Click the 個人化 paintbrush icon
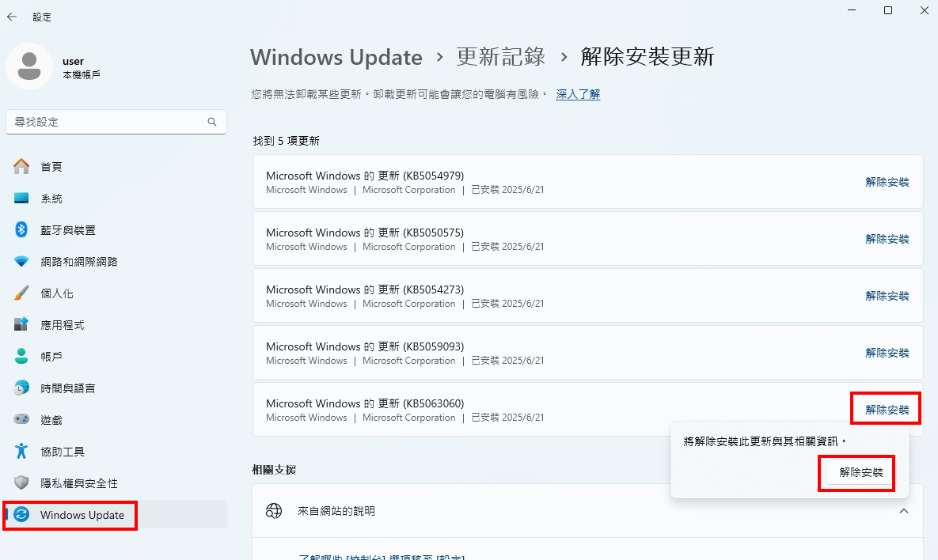Screen dimensions: 938x560 coord(21,293)
